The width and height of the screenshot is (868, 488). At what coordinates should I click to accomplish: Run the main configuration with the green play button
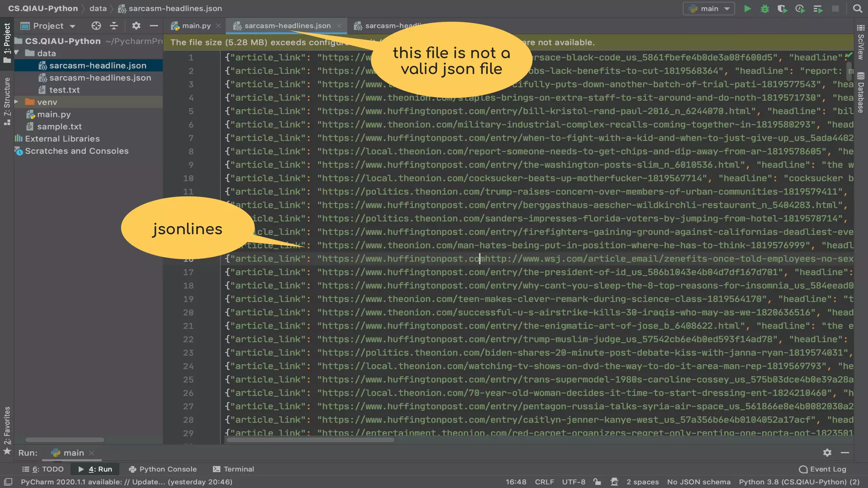tap(748, 8)
